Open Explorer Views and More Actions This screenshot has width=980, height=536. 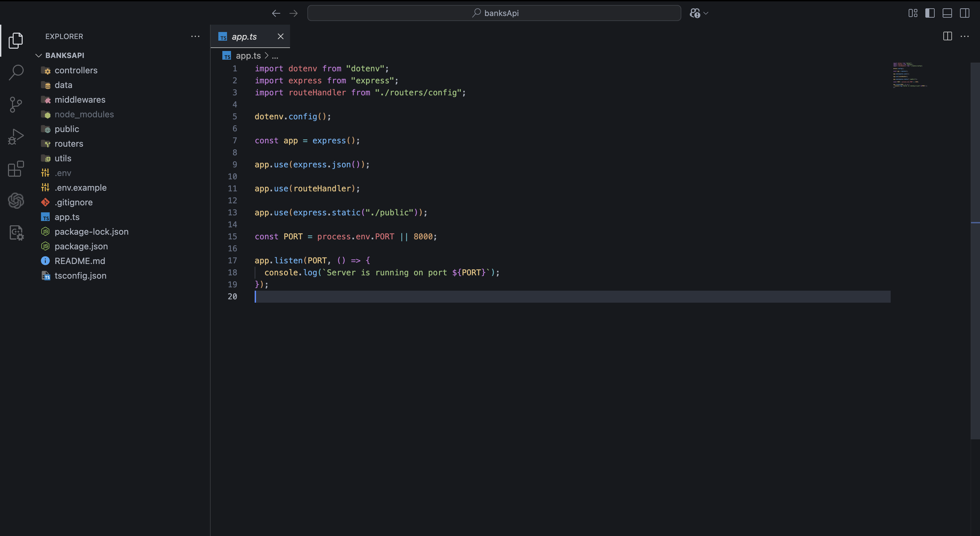[x=195, y=36]
